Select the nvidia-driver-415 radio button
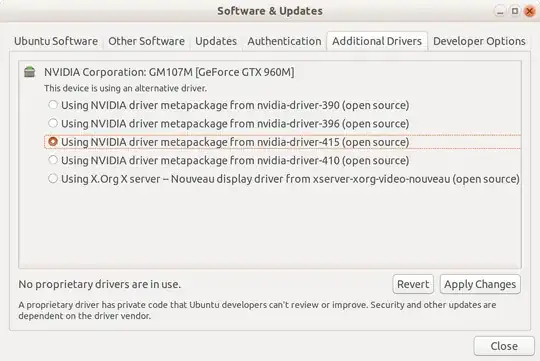This screenshot has width=540, height=361. coord(53,142)
